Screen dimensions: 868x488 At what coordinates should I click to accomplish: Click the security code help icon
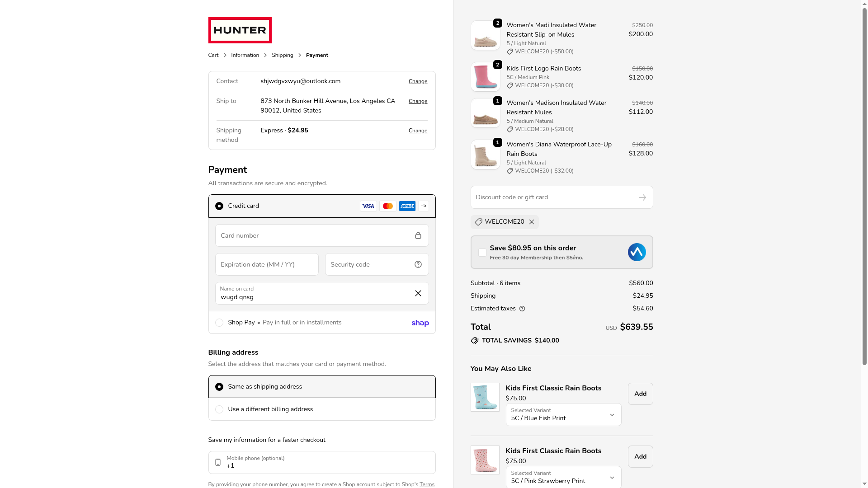coord(418,264)
